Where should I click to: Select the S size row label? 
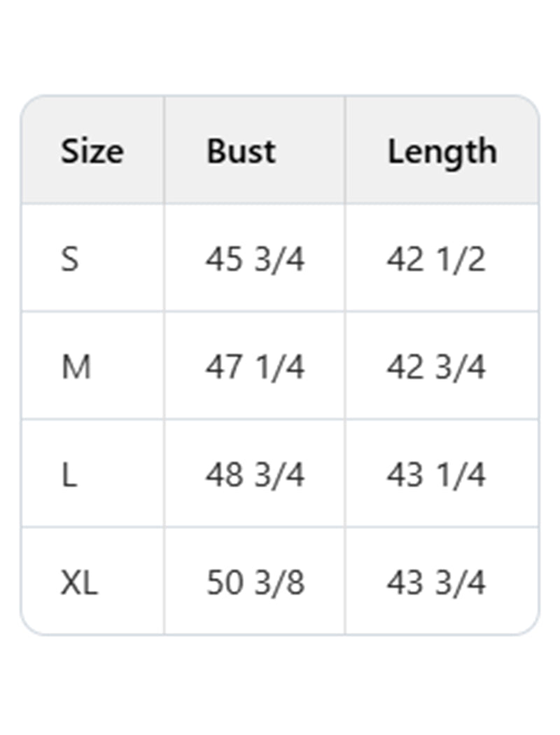pos(70,260)
